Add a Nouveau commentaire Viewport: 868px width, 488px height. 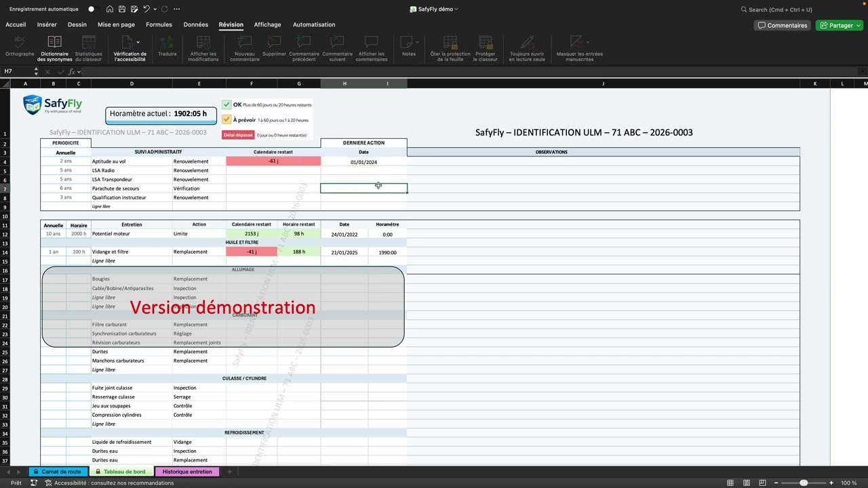244,49
